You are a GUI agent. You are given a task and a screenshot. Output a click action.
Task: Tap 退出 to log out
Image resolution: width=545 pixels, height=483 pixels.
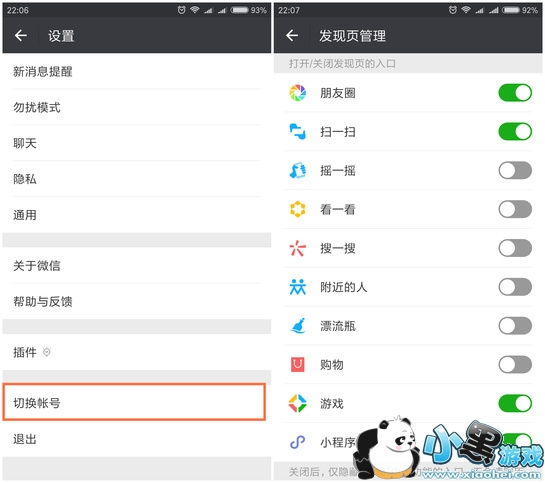(137, 439)
